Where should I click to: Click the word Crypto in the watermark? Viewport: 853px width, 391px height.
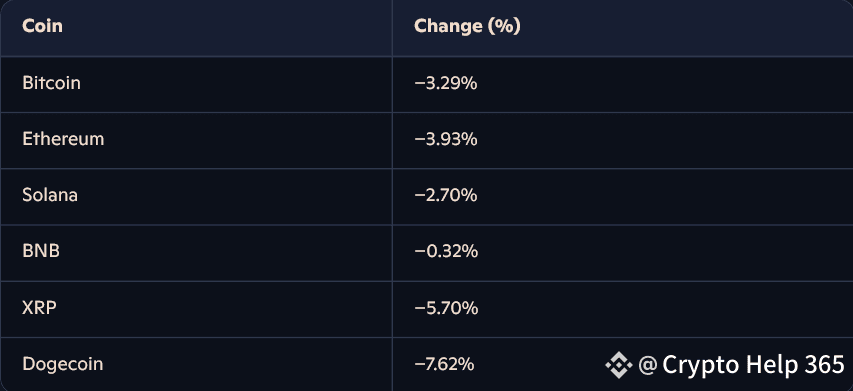click(x=701, y=366)
